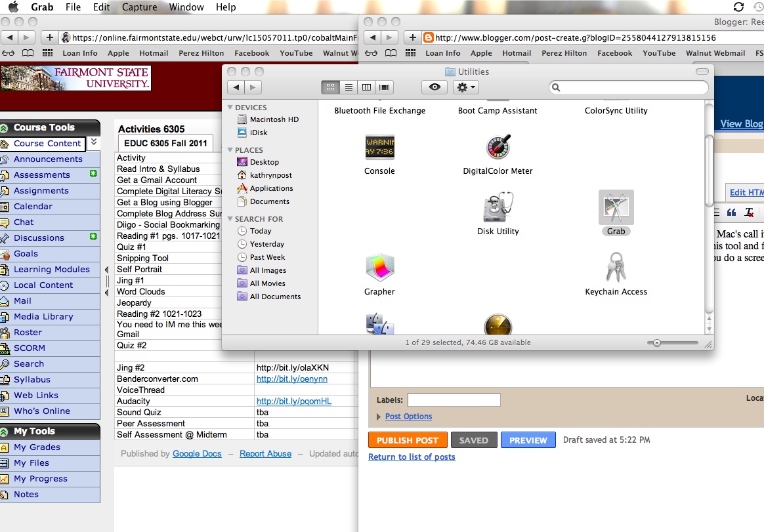
Task: Open the DigitalColor Meter icon
Action: (498, 147)
